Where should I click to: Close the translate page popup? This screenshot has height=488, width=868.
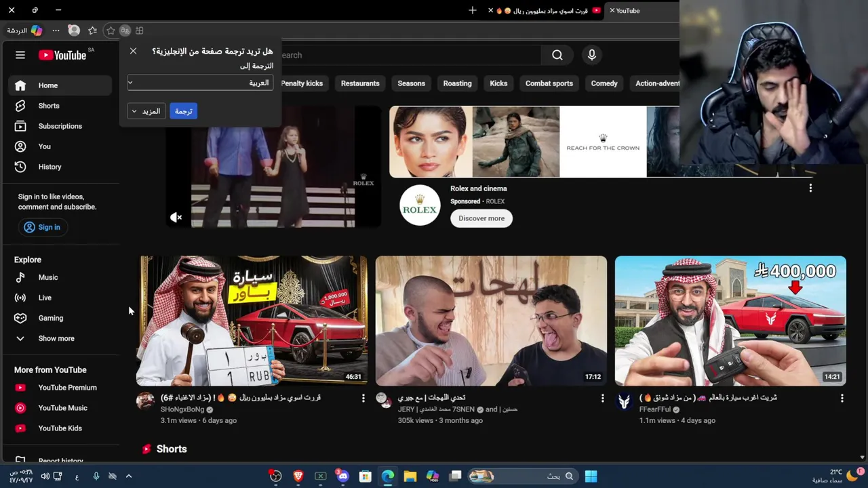133,51
